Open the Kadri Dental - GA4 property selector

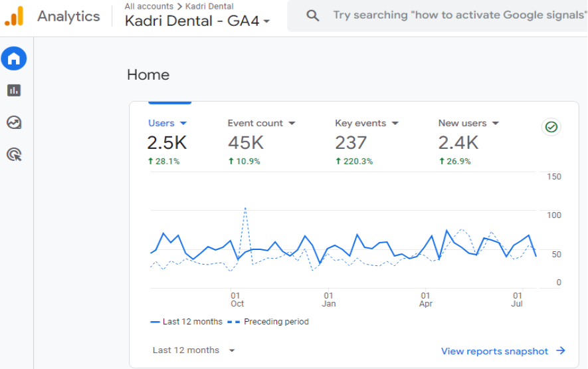coord(197,21)
